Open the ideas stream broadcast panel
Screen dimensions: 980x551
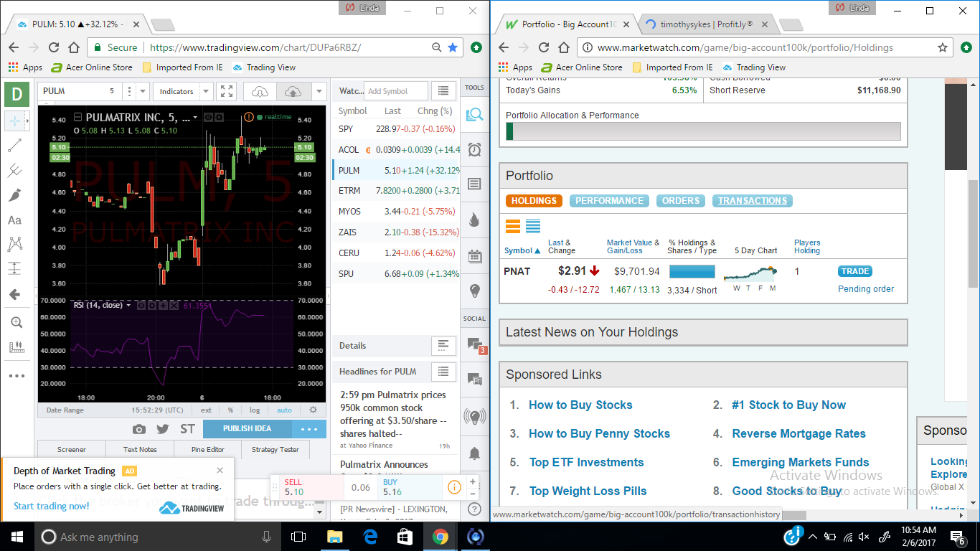[474, 416]
